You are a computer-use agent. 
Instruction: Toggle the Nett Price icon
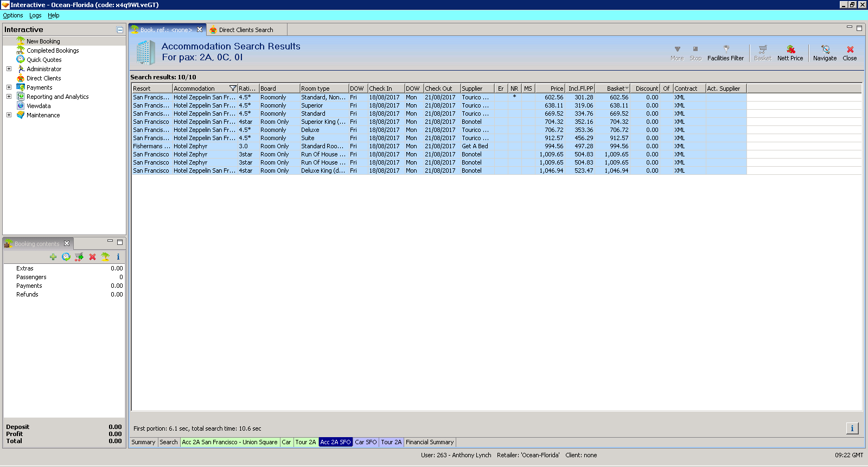pyautogui.click(x=790, y=53)
